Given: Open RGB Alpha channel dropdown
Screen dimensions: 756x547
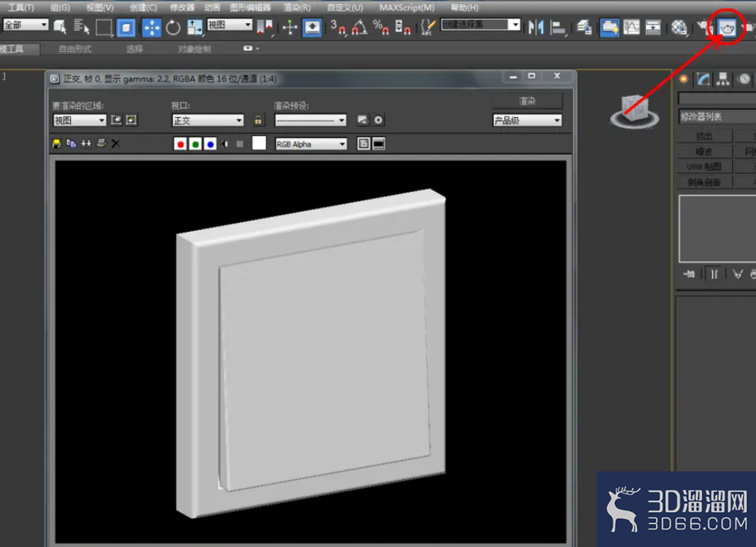Looking at the screenshot, I should coord(311,143).
